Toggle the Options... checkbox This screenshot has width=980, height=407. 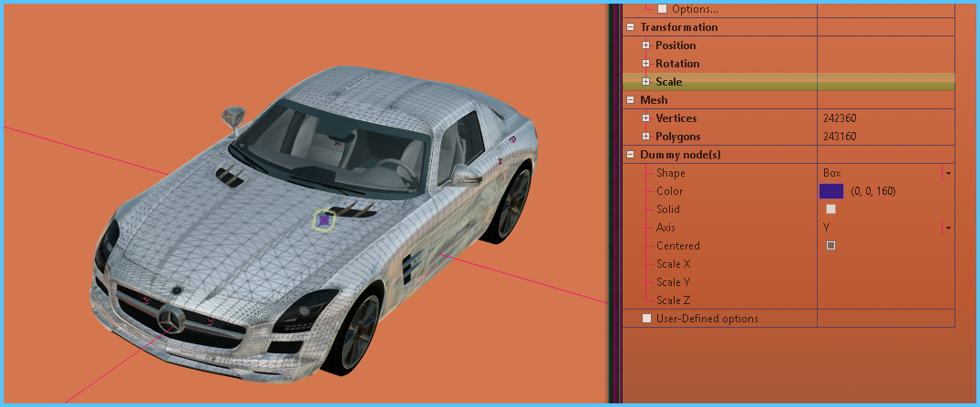[x=663, y=9]
